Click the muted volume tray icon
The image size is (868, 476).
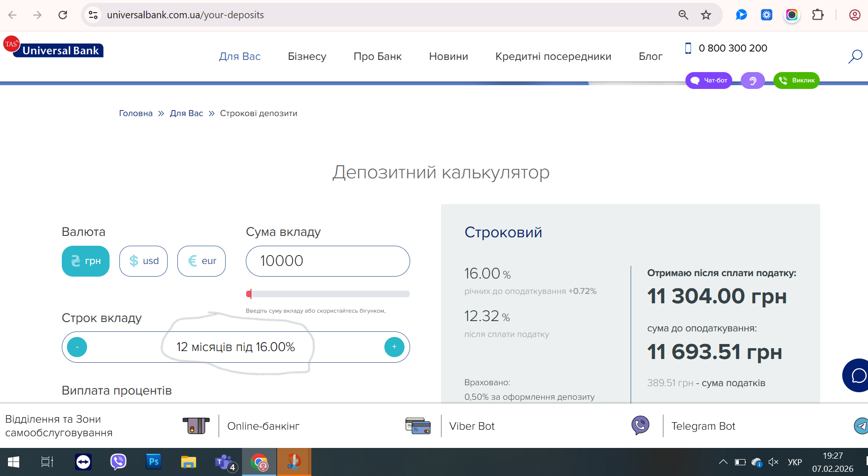click(773, 462)
